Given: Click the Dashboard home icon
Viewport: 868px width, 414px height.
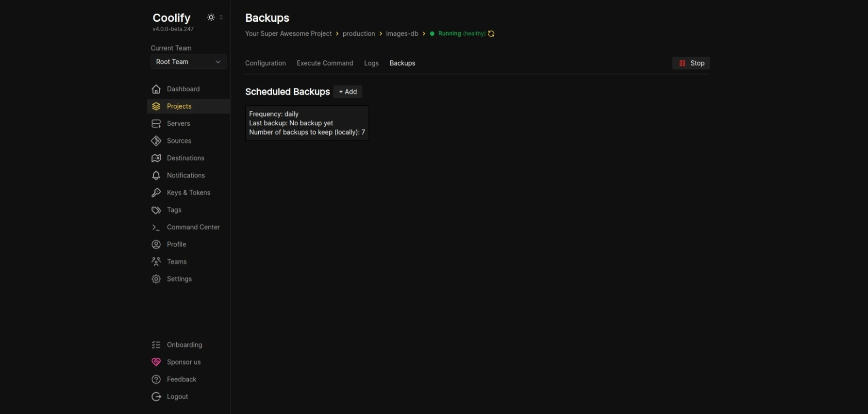Looking at the screenshot, I should pos(156,89).
